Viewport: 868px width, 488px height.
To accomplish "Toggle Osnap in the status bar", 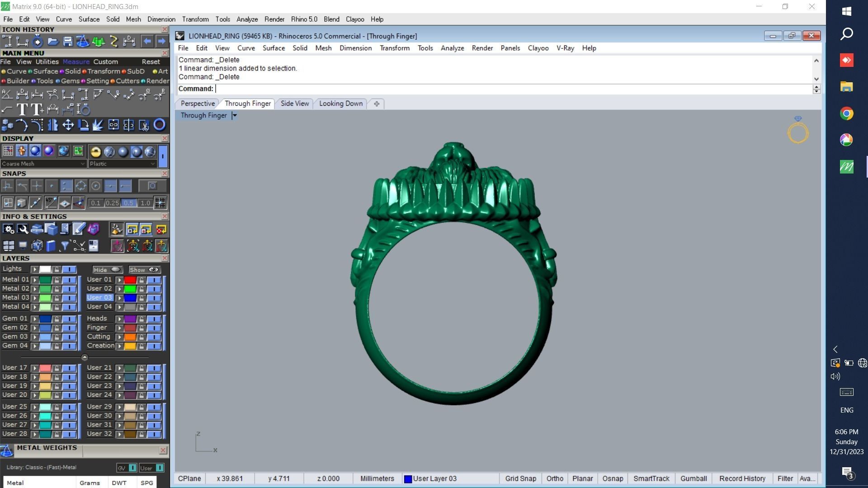I will 613,479.
